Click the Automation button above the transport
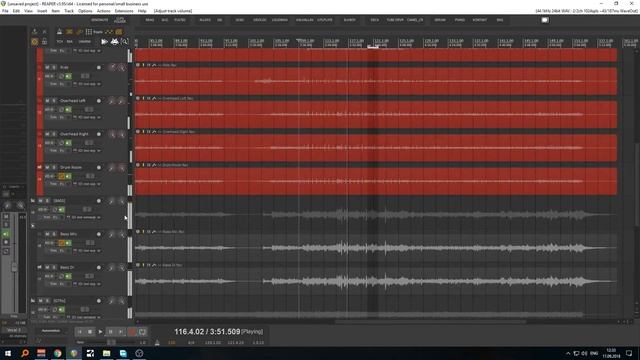 51,331
